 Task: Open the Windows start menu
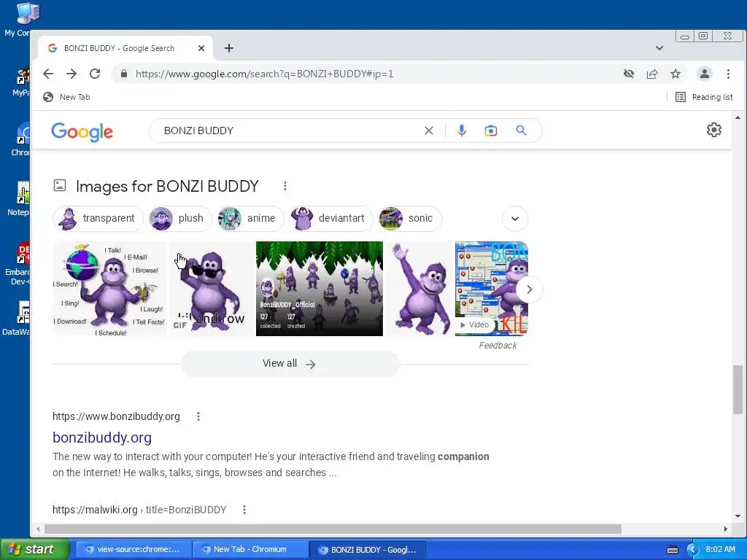(x=35, y=550)
